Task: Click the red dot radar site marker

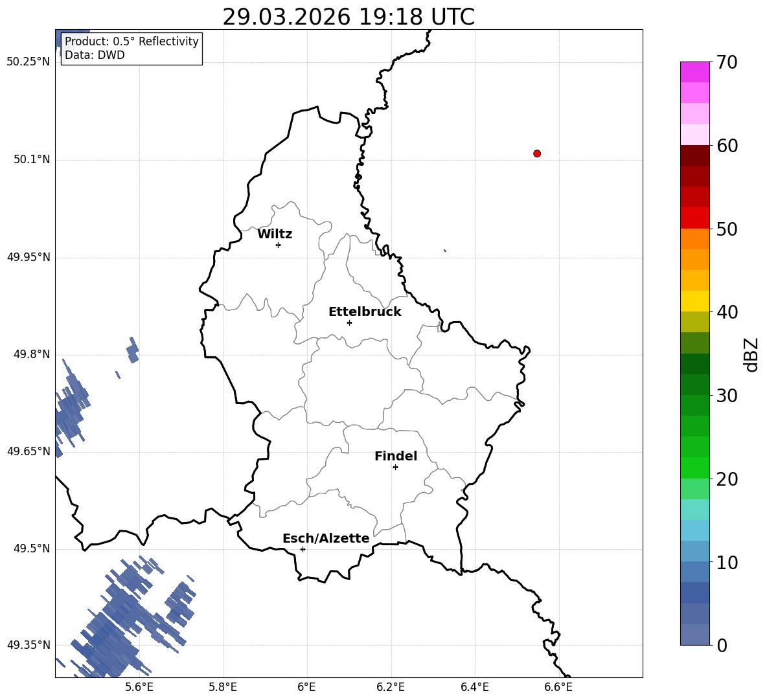Action: pyautogui.click(x=537, y=153)
